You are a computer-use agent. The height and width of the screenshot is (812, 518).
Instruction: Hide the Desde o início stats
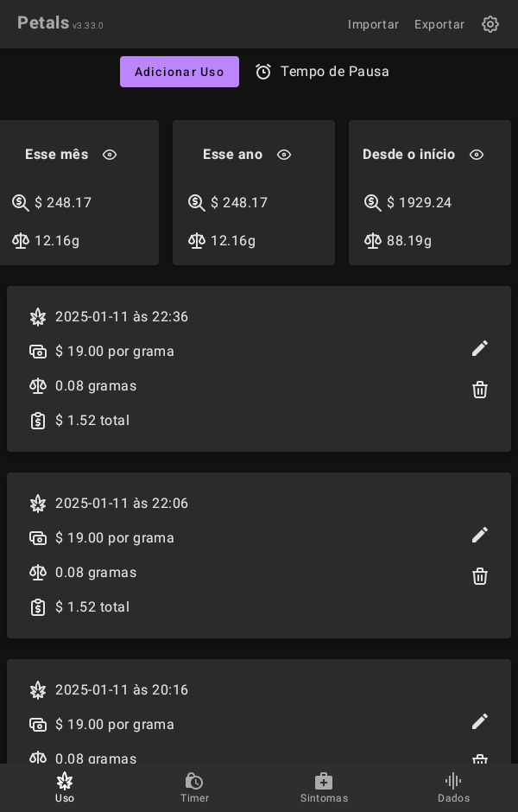pyautogui.click(x=477, y=155)
